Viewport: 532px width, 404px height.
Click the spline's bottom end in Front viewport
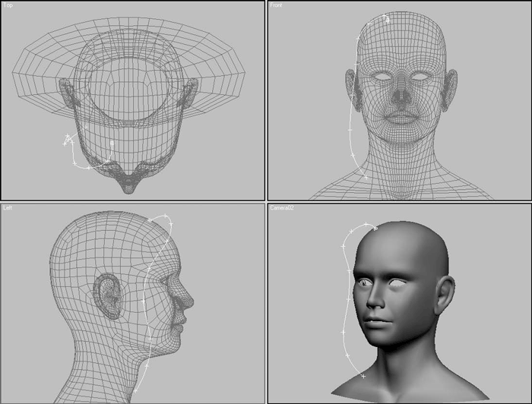(364, 178)
